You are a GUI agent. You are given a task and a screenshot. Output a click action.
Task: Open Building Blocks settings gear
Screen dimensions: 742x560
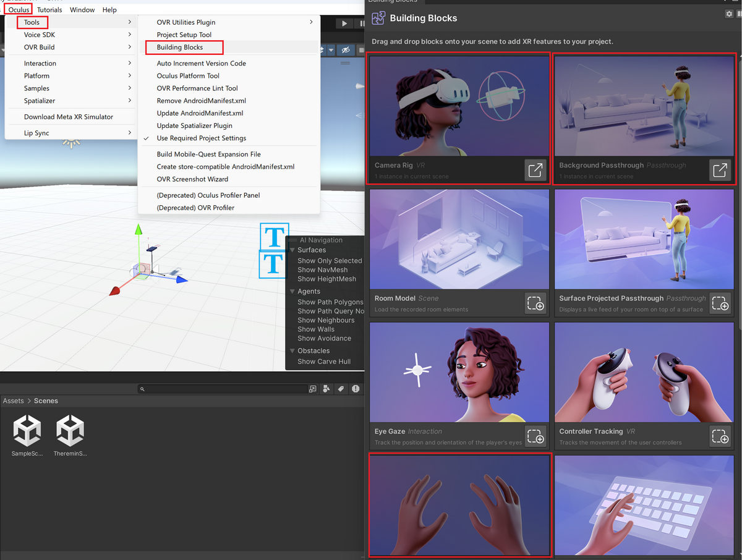728,14
